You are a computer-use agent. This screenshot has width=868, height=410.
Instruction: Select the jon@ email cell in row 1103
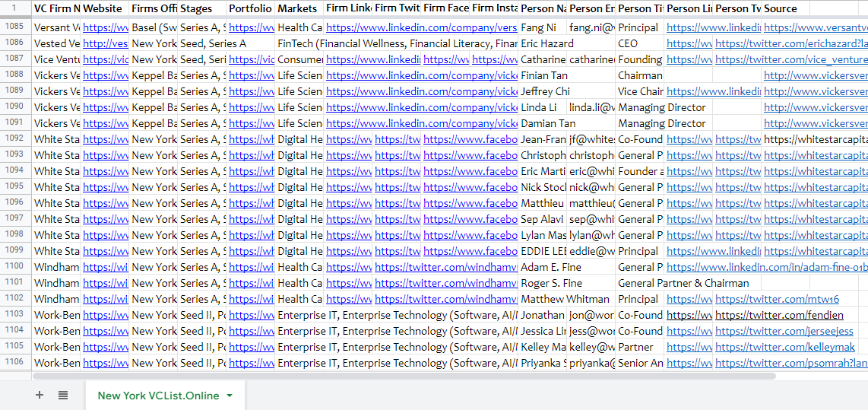tap(591, 315)
